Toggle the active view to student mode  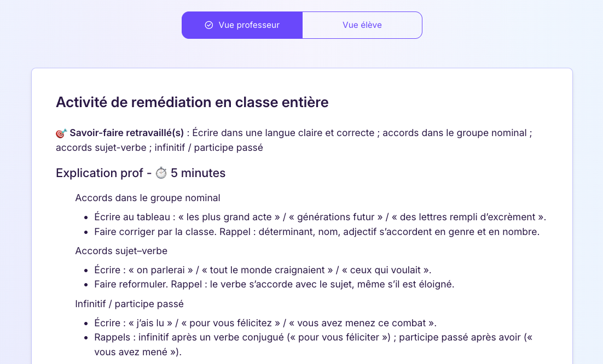point(362,25)
